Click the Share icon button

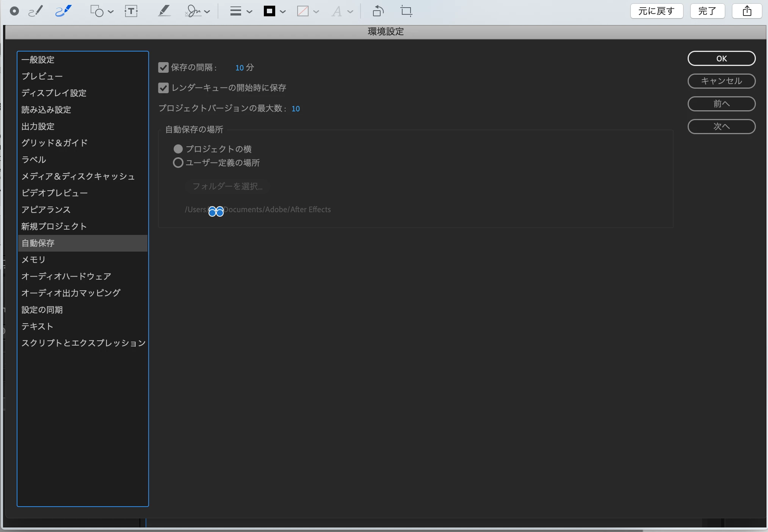747,11
